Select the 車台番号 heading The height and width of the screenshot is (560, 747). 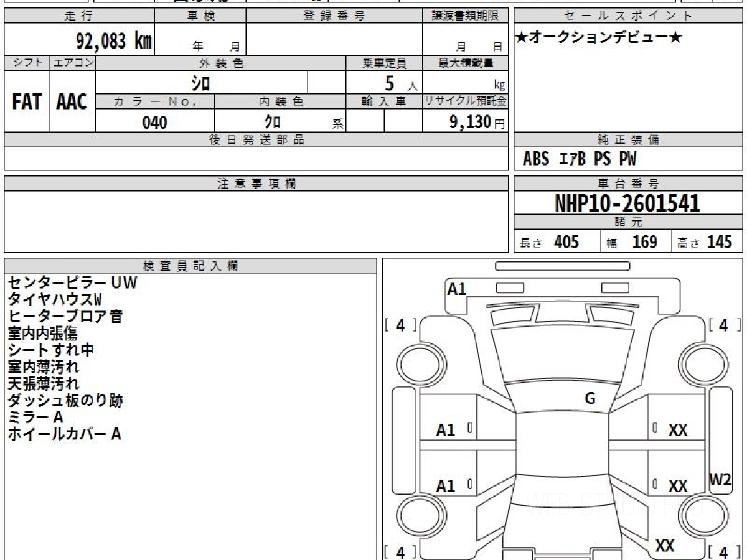(628, 184)
